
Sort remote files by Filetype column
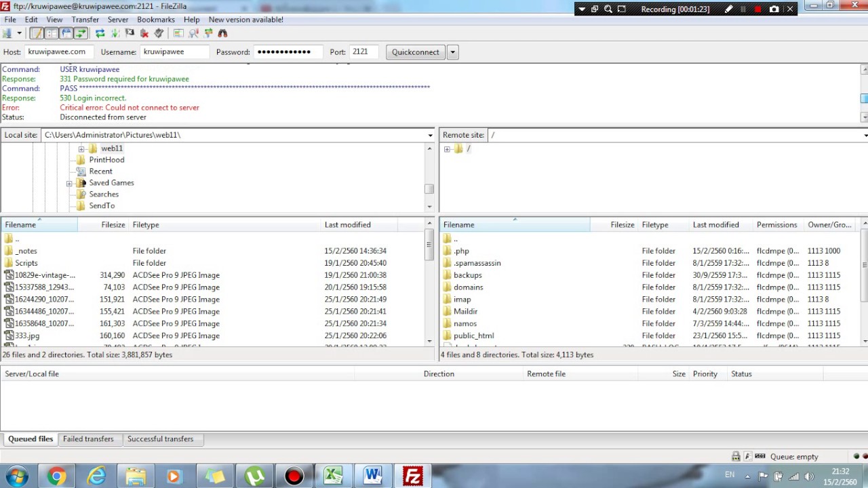tap(663, 225)
